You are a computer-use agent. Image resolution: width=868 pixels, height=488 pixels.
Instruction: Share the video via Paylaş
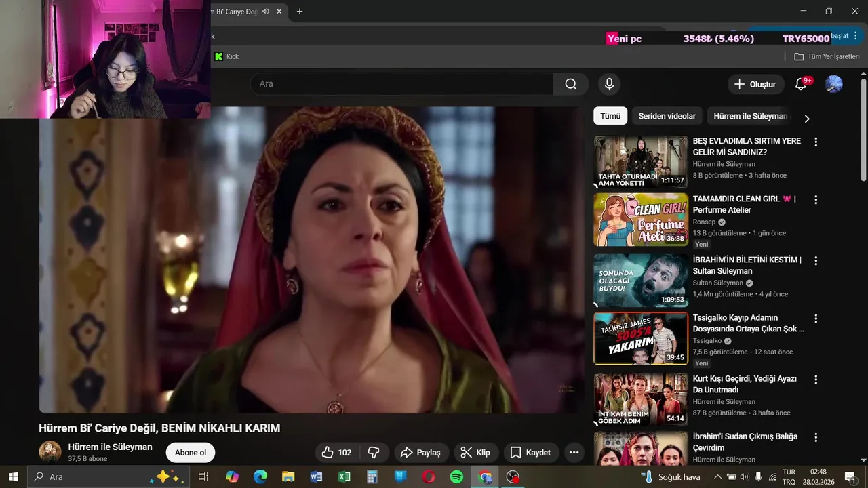tap(420, 452)
